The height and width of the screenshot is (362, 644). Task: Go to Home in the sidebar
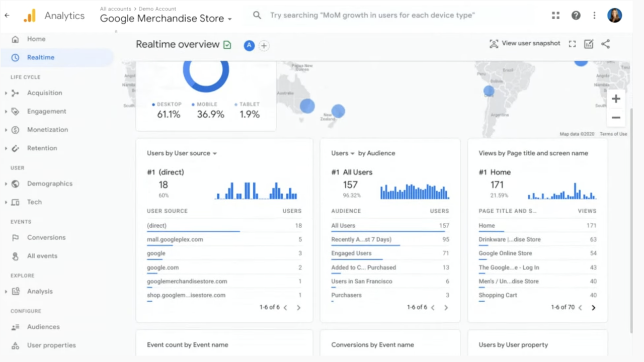point(36,39)
